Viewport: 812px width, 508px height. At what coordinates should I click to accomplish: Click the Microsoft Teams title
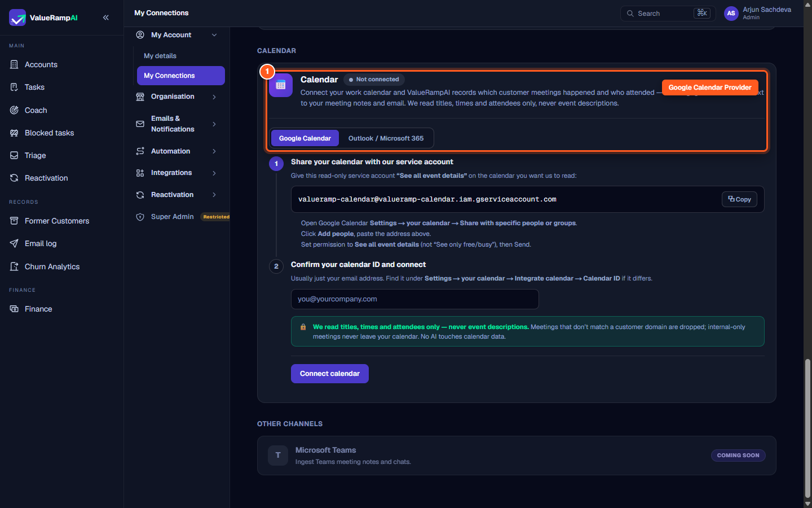(326, 450)
